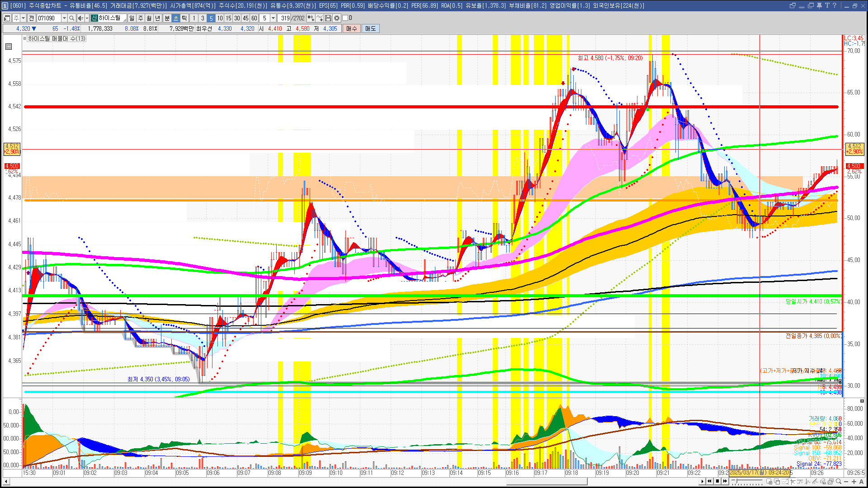Click the 매수 buy button

click(352, 28)
